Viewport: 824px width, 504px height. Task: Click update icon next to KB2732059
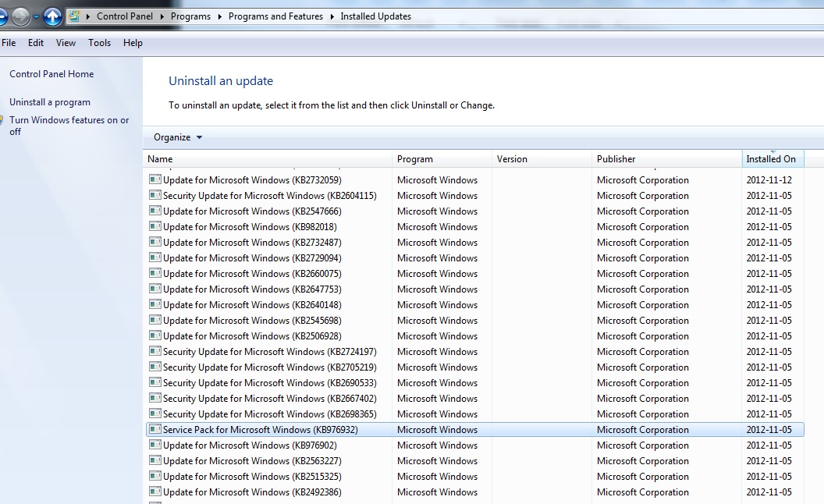154,180
